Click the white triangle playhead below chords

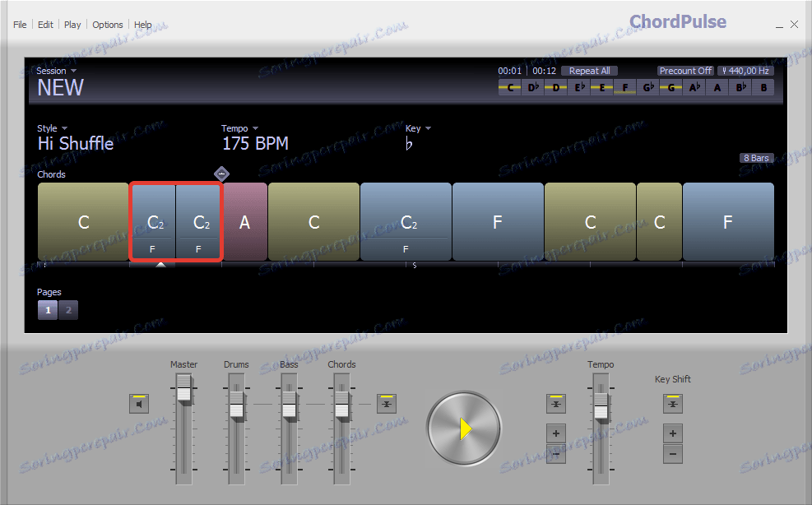[x=161, y=265]
